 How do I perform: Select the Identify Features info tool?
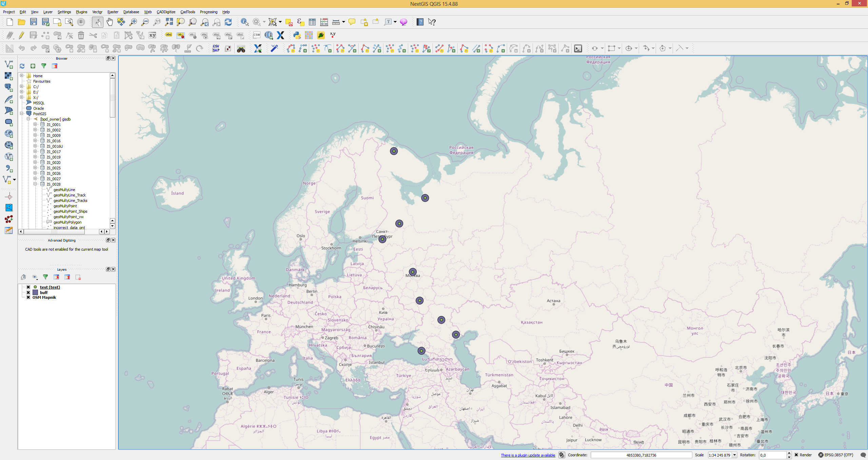pyautogui.click(x=244, y=22)
